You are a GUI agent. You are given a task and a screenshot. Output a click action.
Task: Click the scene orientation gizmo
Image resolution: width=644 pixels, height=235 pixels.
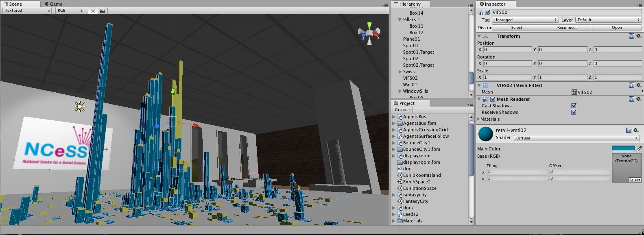point(369,34)
